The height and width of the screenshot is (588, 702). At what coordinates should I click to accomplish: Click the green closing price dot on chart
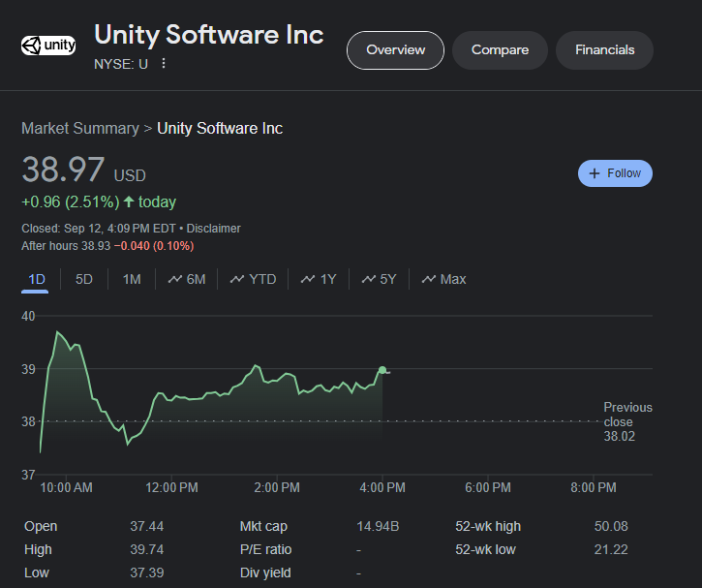tap(382, 370)
